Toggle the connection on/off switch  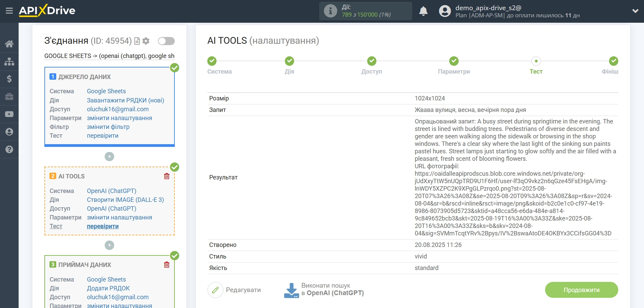click(166, 41)
